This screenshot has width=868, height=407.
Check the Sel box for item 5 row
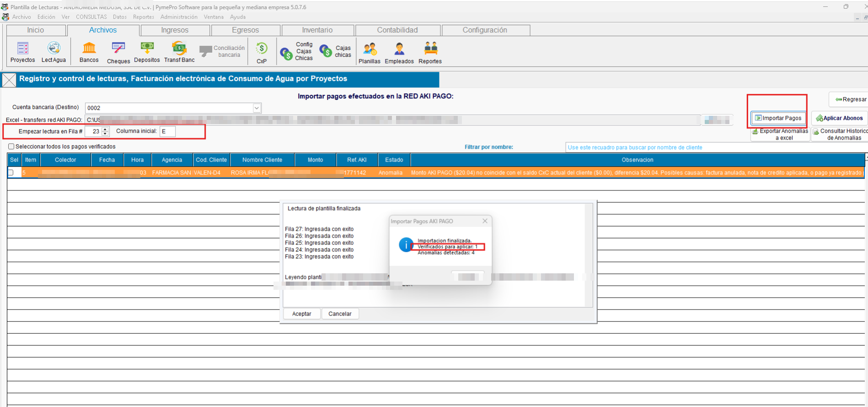tap(11, 173)
